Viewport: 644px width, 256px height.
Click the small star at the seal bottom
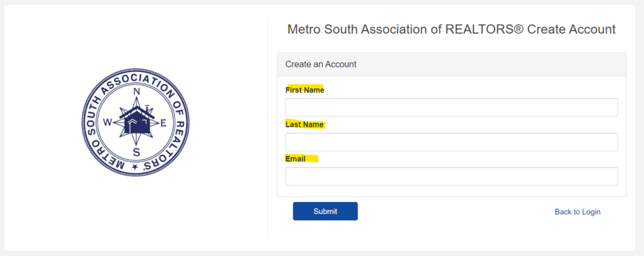(x=134, y=167)
